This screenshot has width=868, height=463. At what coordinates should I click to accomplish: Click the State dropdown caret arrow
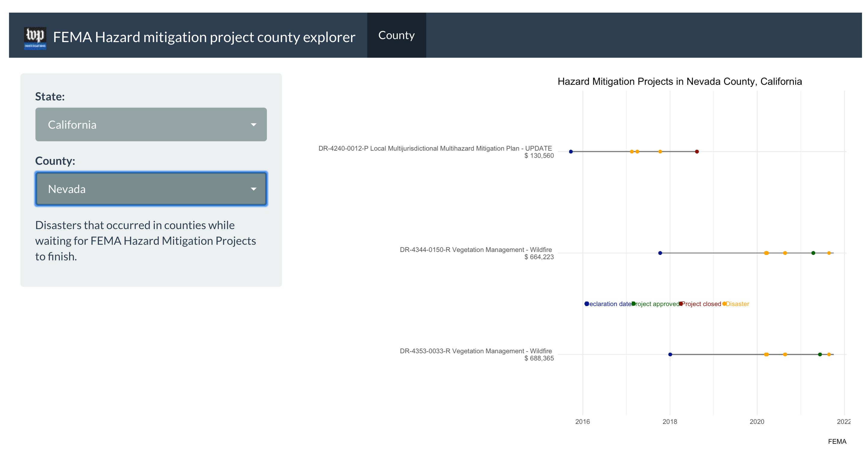coord(253,125)
